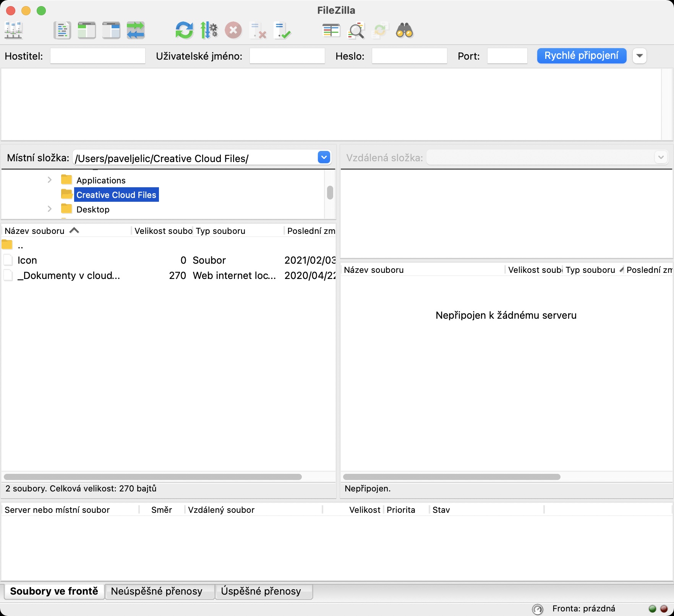Click the Creative Cloud Files folder icon
This screenshot has height=616, width=674.
click(66, 195)
